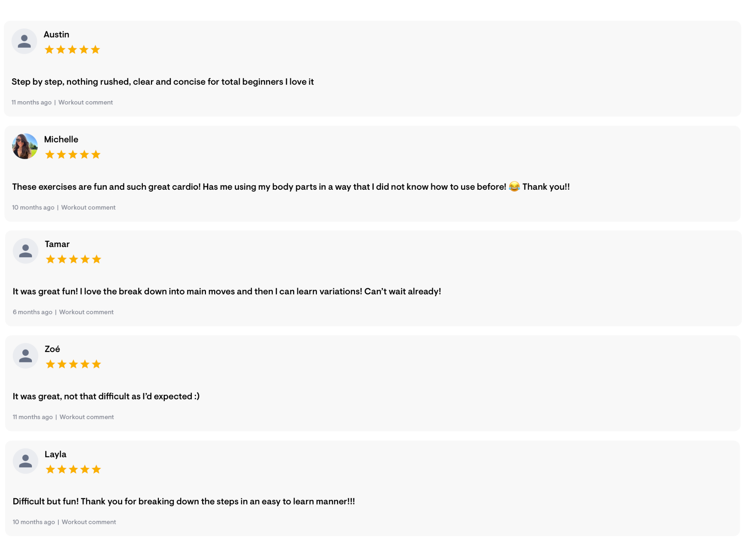
Task: Click Layla's default avatar icon
Action: pyautogui.click(x=25, y=461)
